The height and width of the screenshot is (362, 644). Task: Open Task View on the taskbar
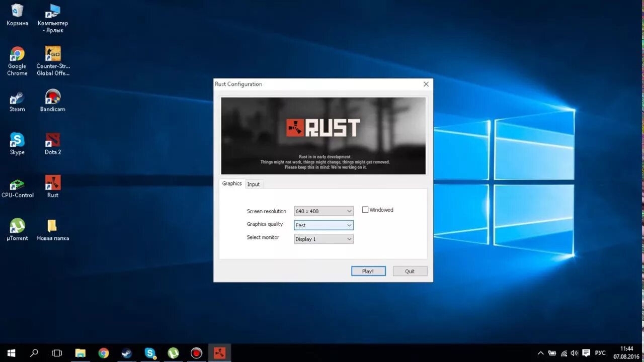(57, 353)
